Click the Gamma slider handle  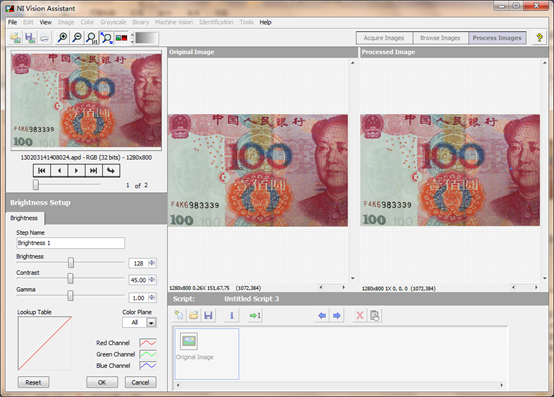(x=71, y=295)
